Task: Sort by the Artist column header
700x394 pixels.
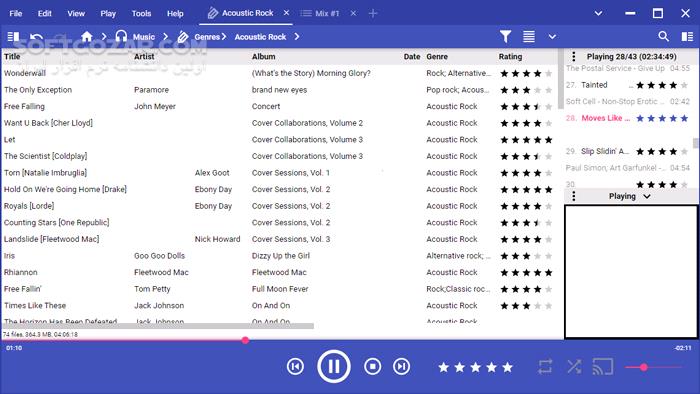Action: coord(144,57)
